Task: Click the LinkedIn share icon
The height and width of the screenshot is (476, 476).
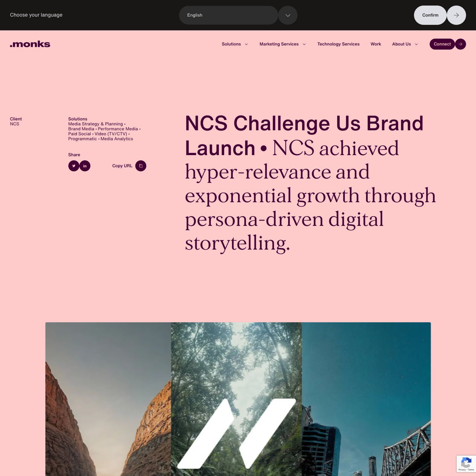Action: pos(85,166)
